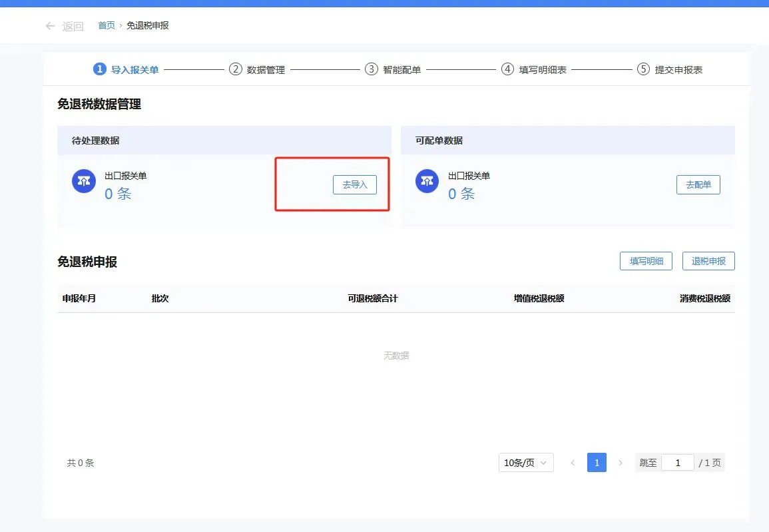Open the 10条/页 page size dropdown
This screenshot has width=769, height=532.
525,462
